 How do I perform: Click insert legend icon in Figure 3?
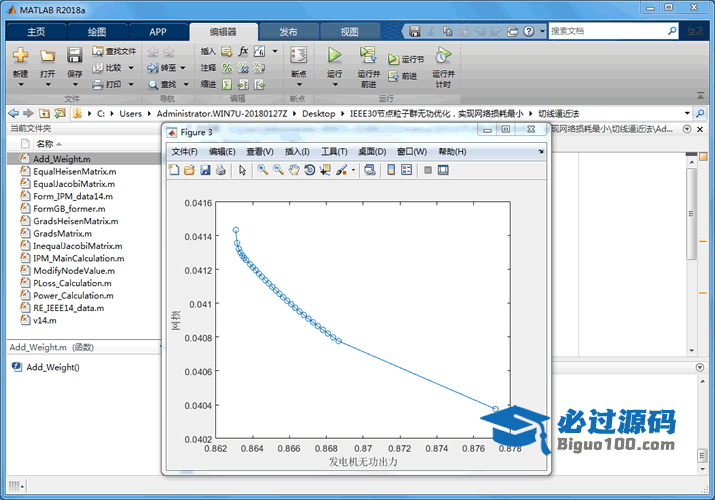[406, 170]
